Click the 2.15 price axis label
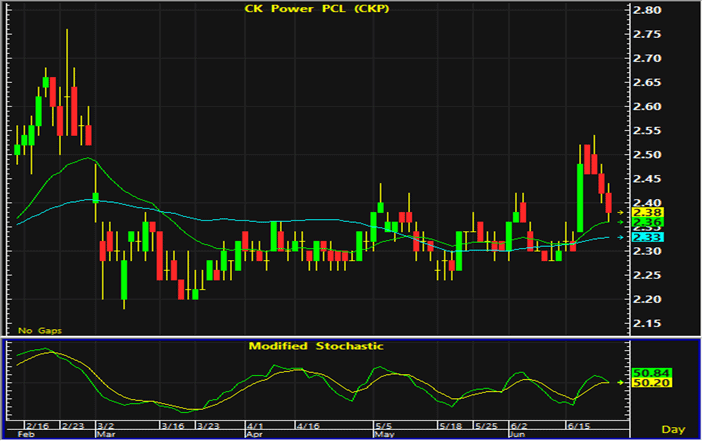 coord(647,324)
